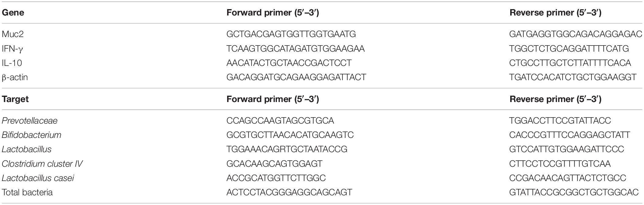Click β-actin forward primer GACAGGATGCAGAAGGAGATTACT
The image size is (644, 205).
pyautogui.click(x=296, y=77)
